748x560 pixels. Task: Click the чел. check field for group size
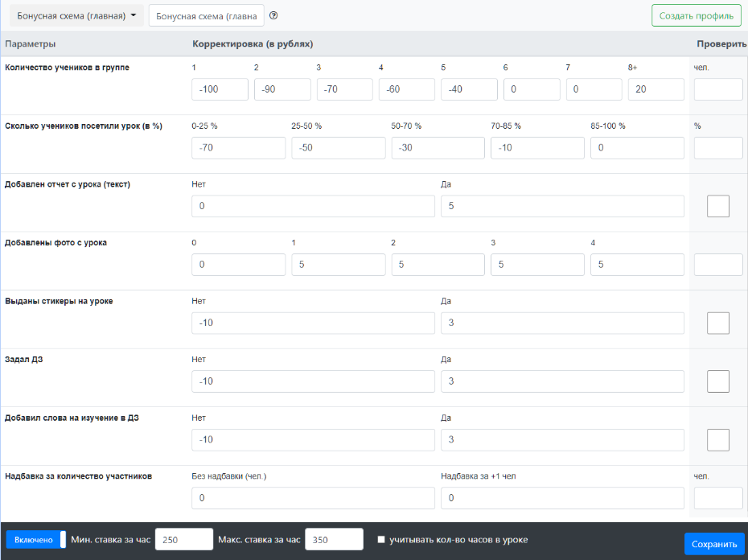pyautogui.click(x=718, y=89)
